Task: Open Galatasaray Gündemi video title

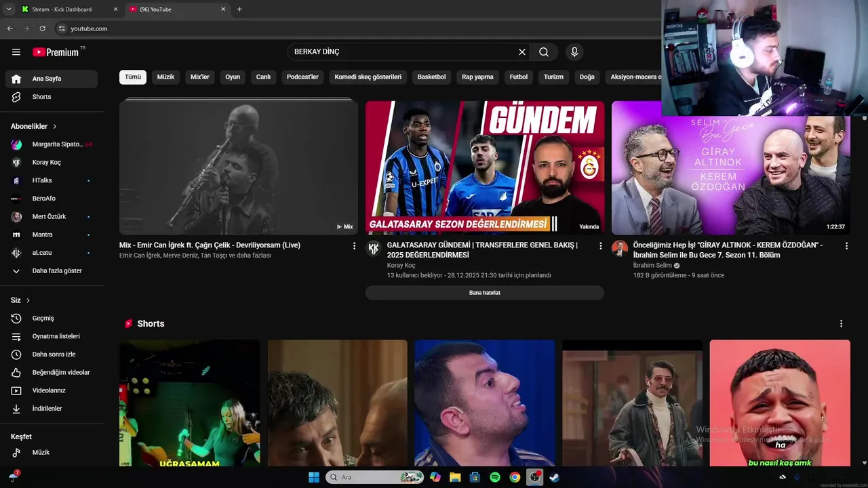Action: click(482, 250)
